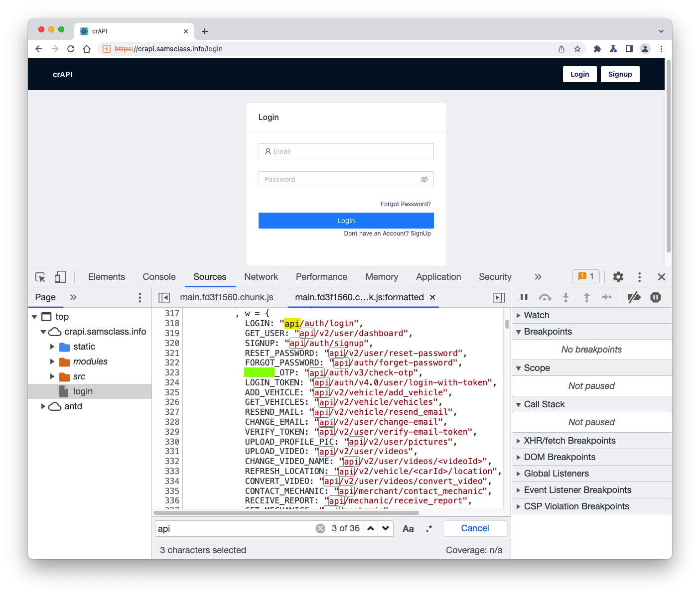Image resolution: width=700 pixels, height=596 pixels.
Task: Toggle password visibility eye icon
Action: [x=424, y=179]
